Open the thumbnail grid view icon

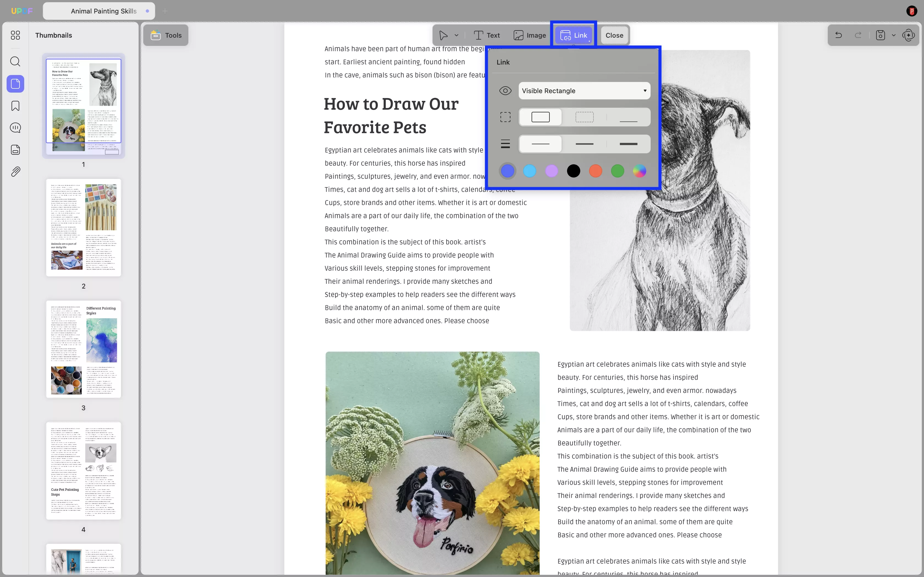pyautogui.click(x=15, y=35)
